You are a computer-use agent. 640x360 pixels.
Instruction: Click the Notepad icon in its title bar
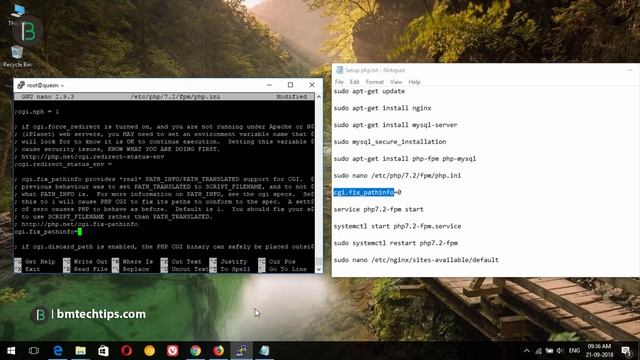click(339, 70)
